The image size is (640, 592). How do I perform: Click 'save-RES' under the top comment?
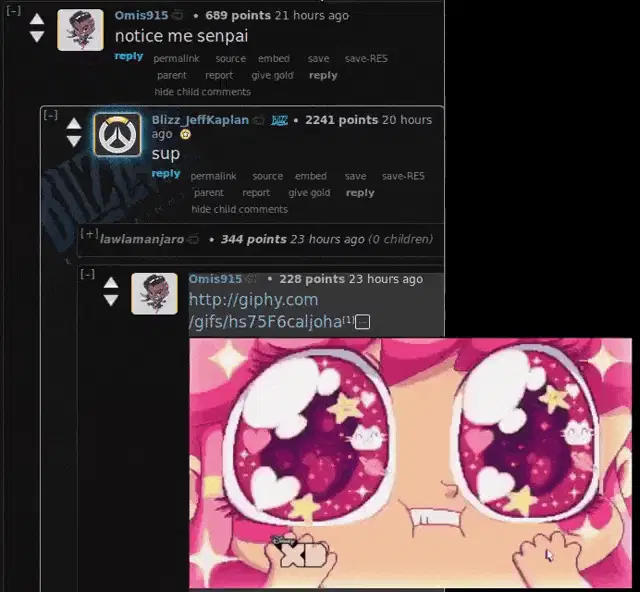(366, 59)
